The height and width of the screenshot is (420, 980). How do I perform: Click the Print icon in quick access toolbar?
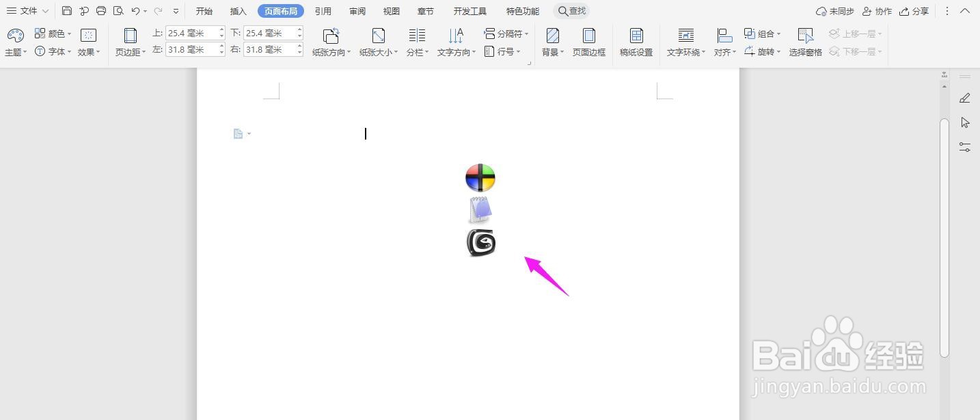pyautogui.click(x=101, y=11)
